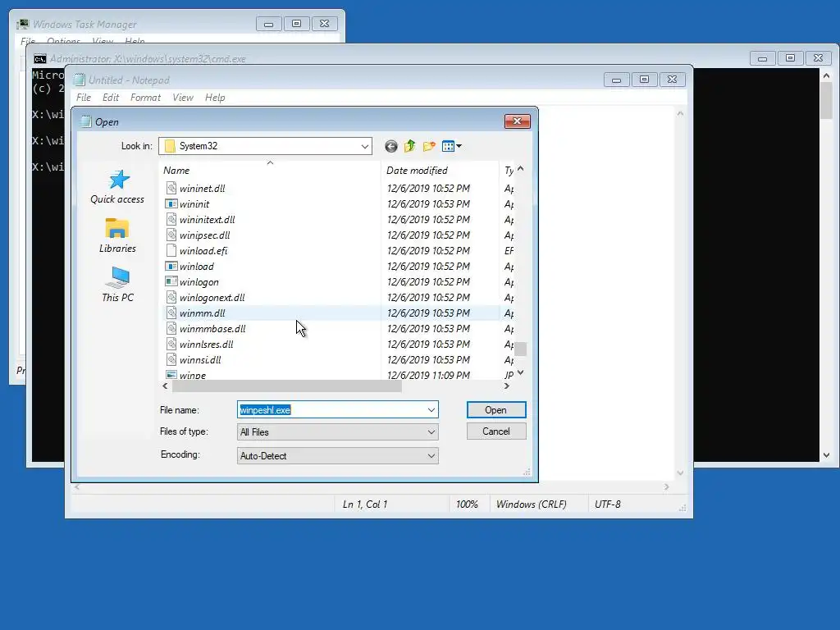Create new folder icon in Open dialog
This screenshot has height=630, width=840.
pos(429,146)
